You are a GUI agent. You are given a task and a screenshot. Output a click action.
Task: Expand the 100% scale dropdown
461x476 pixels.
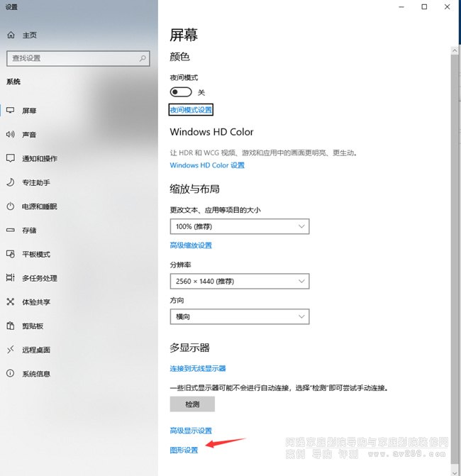click(x=240, y=226)
